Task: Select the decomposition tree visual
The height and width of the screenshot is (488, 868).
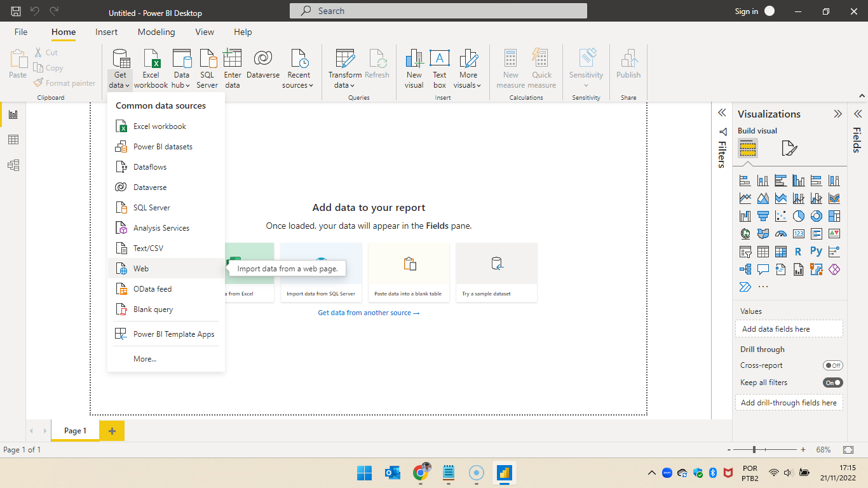Action: click(745, 269)
